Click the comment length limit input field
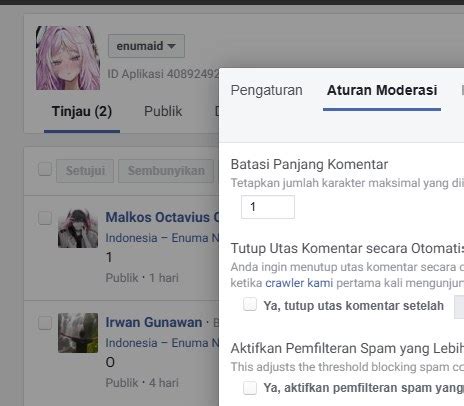Viewport: 464px width, 406px height. [268, 207]
